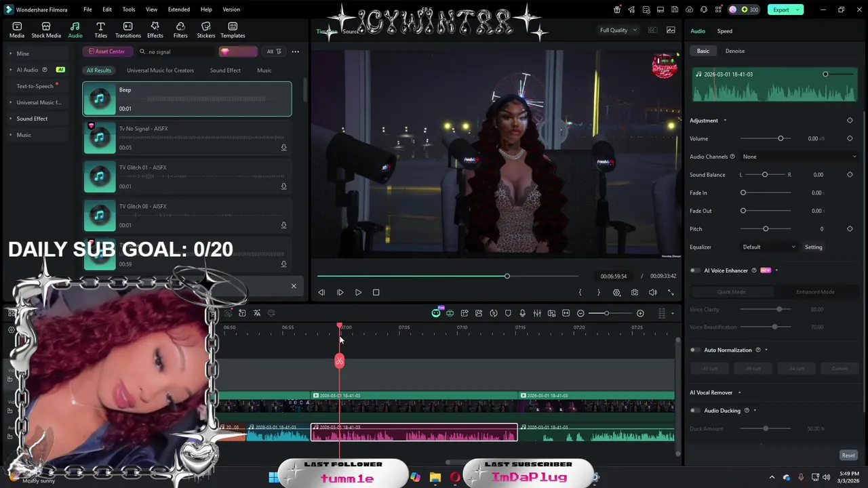This screenshot has height=488, width=868.
Task: Expand the Mine tree item
Action: (10, 53)
